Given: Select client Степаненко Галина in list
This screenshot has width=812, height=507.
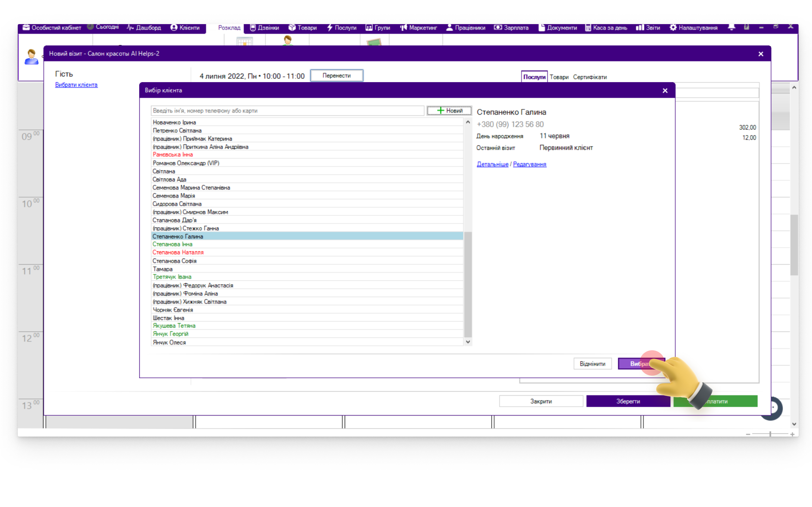Looking at the screenshot, I should click(x=307, y=236).
